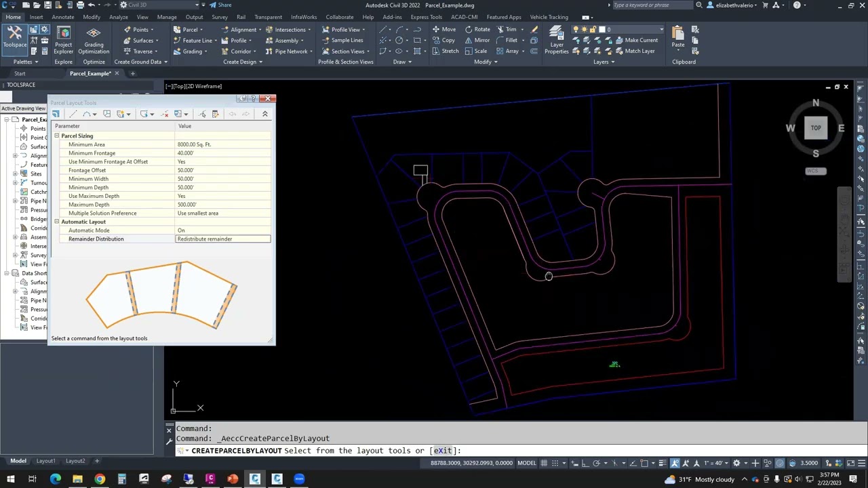Open File Explorer from the taskbar
This screenshot has width=868, height=488.
[x=77, y=479]
